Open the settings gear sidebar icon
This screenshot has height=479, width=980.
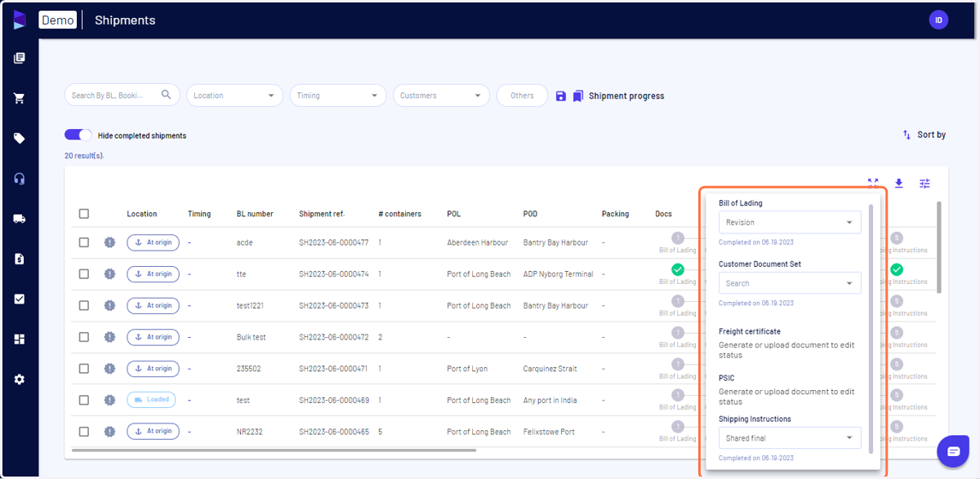[x=20, y=379]
